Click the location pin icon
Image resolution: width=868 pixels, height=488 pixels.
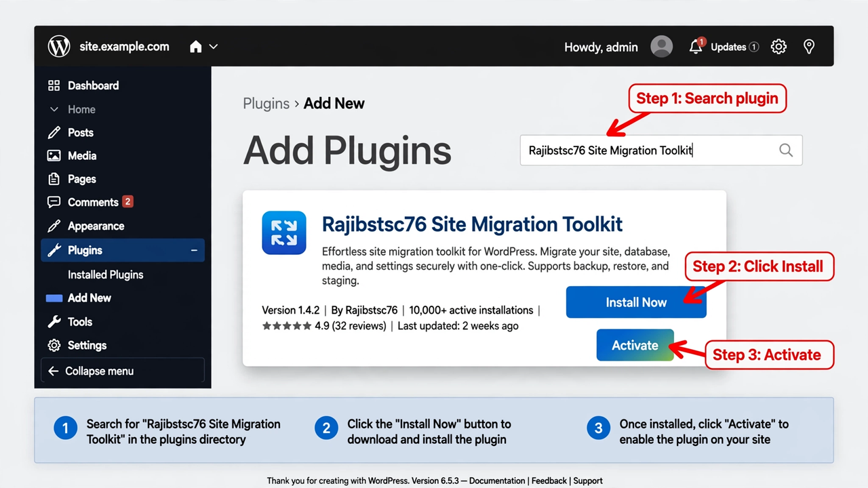coord(808,47)
